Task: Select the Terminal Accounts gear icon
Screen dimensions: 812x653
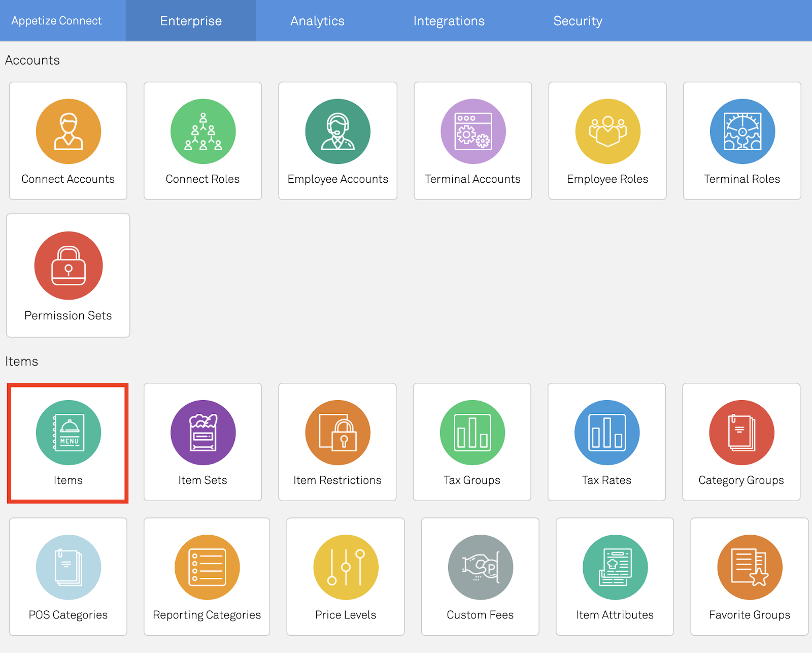Action: [473, 132]
